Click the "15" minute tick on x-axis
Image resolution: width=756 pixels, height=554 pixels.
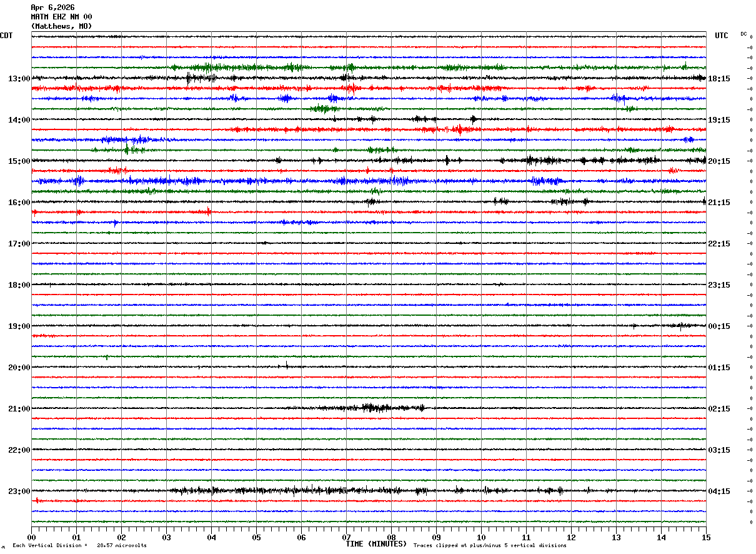[x=706, y=537]
